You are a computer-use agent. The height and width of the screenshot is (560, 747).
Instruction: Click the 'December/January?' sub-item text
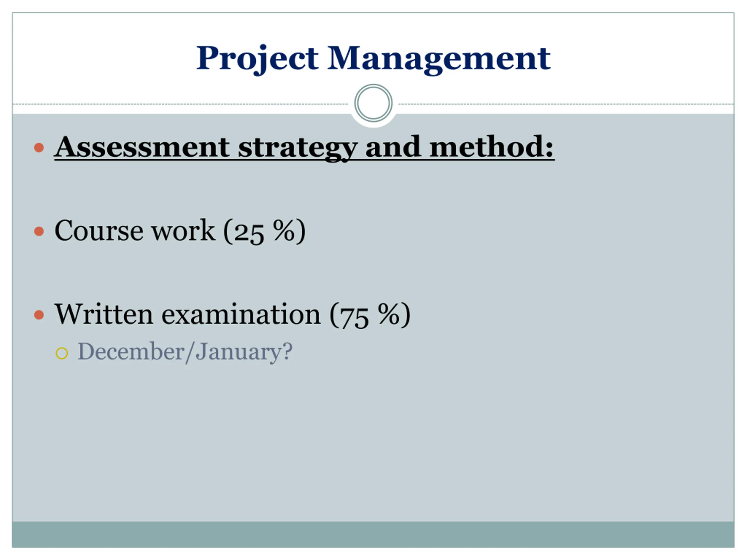(x=185, y=352)
